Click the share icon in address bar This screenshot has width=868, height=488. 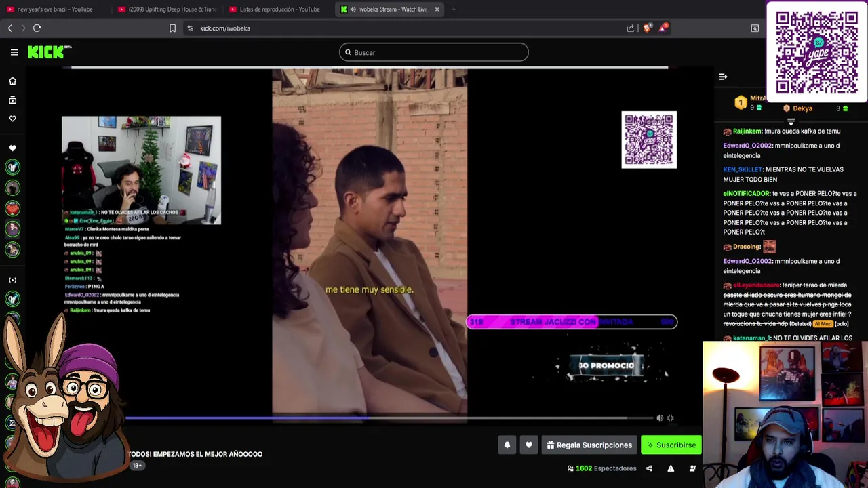coord(631,28)
